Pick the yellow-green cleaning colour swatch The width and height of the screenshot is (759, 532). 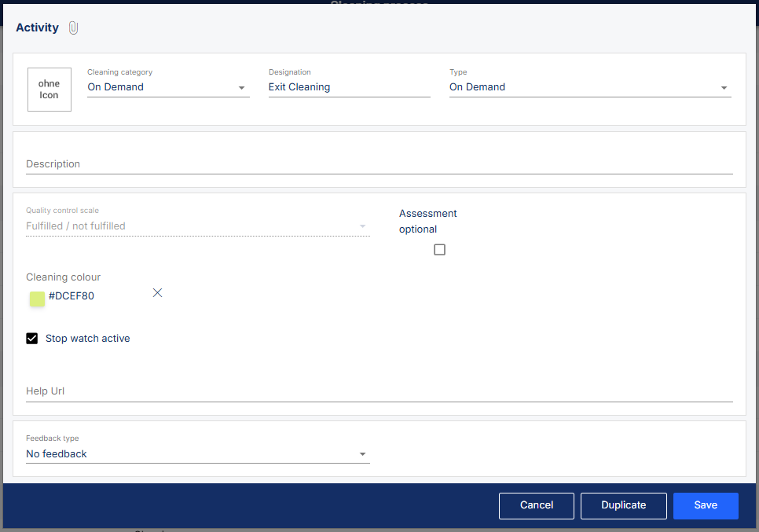(37, 299)
